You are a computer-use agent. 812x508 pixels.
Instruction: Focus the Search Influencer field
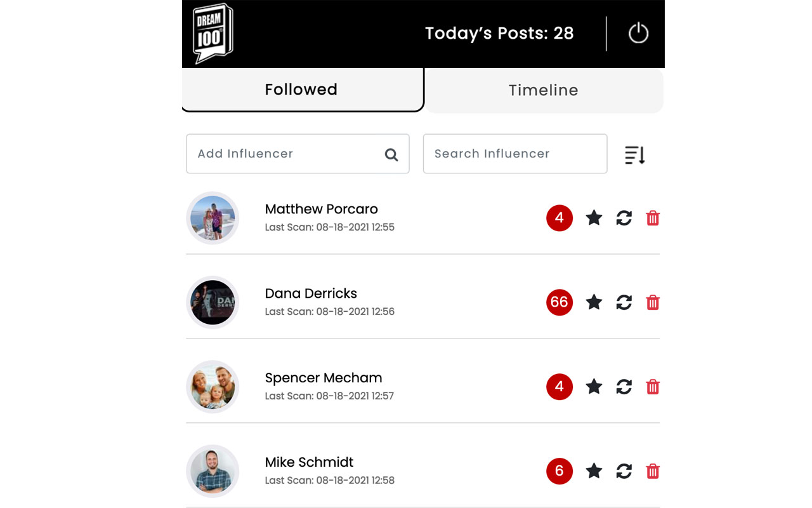tap(514, 154)
